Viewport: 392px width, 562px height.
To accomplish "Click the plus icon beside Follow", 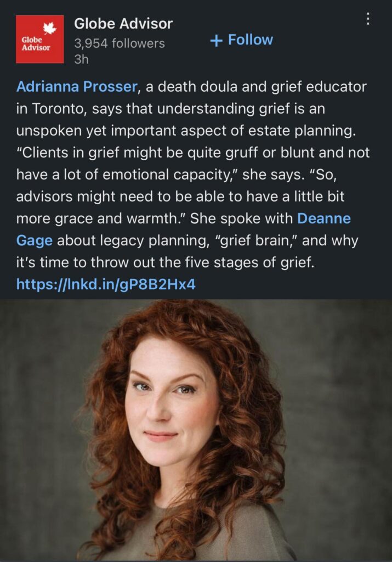I will click(216, 40).
